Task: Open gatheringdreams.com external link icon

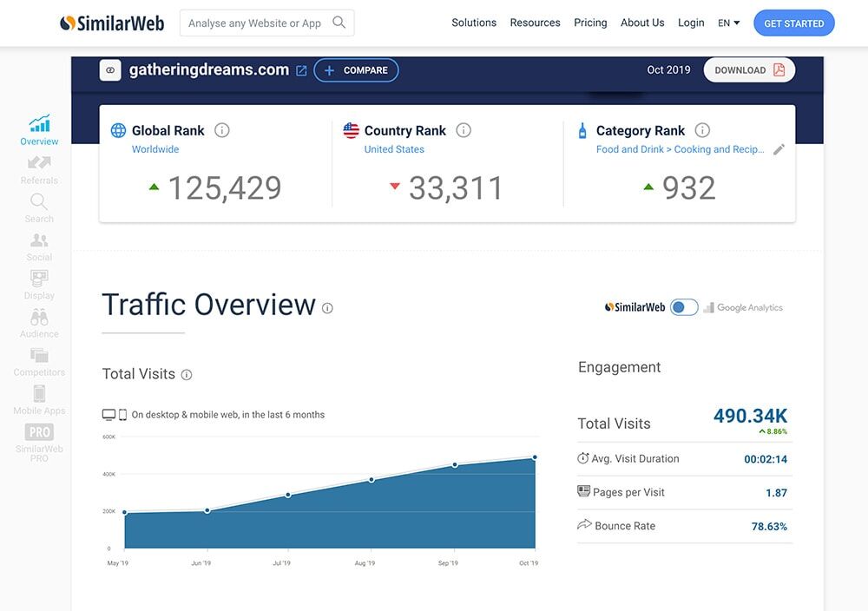Action: point(301,70)
